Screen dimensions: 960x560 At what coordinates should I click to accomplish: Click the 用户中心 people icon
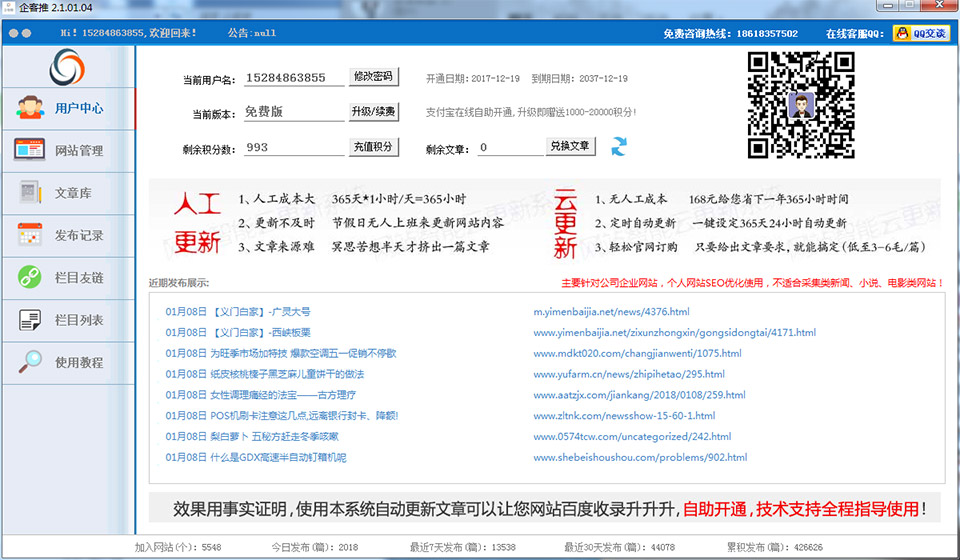(30, 107)
